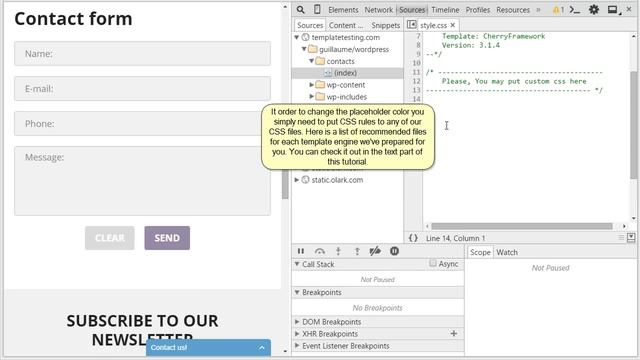Add XHR breakpoint plus icon
Screen dimensions: 640x360
tap(453, 333)
